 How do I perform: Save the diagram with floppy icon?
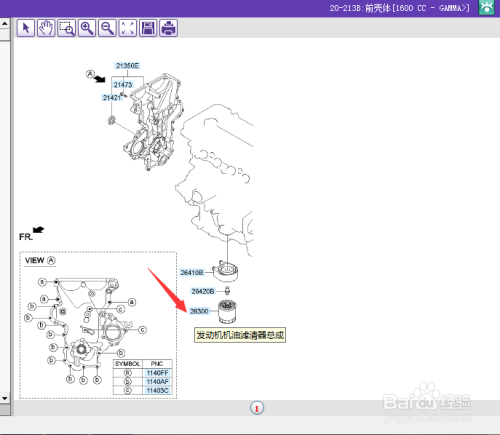(148, 28)
